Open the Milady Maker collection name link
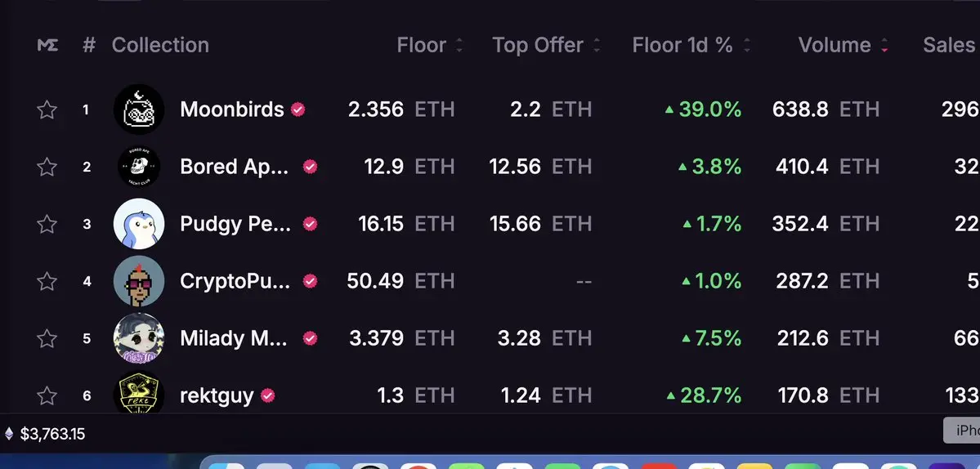This screenshot has width=980, height=469. (235, 338)
